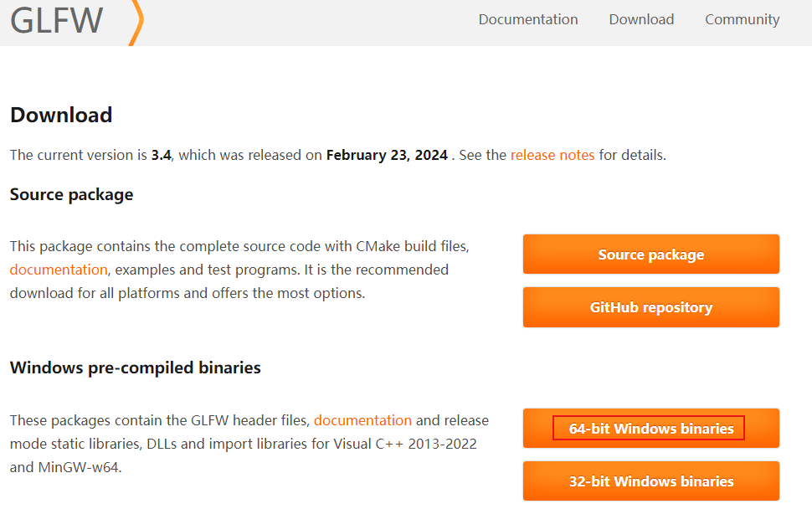Open the Community navigation item
This screenshot has height=509, width=812.
742,19
